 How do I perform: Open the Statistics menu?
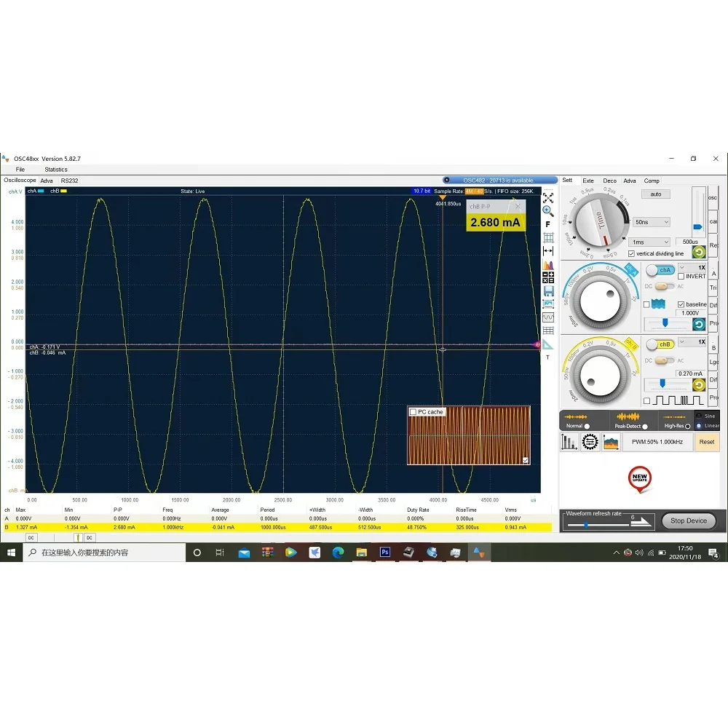[56, 170]
